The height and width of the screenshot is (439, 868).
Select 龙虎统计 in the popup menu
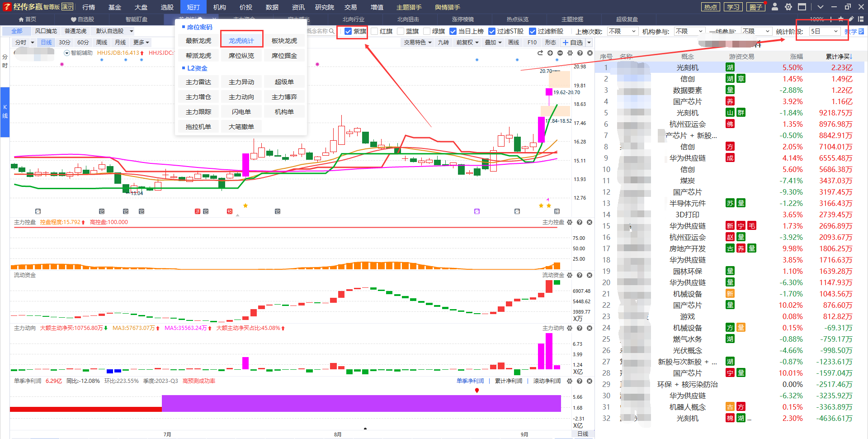pos(241,41)
